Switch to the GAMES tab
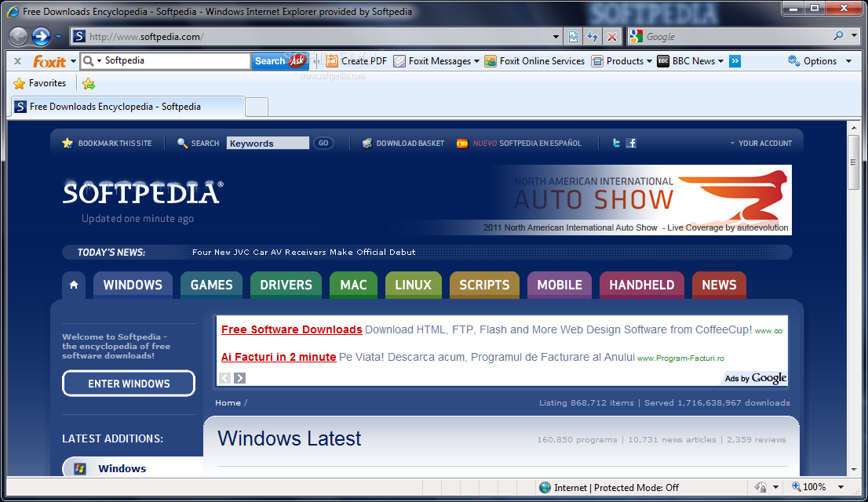Image resolution: width=868 pixels, height=502 pixels. 211,285
